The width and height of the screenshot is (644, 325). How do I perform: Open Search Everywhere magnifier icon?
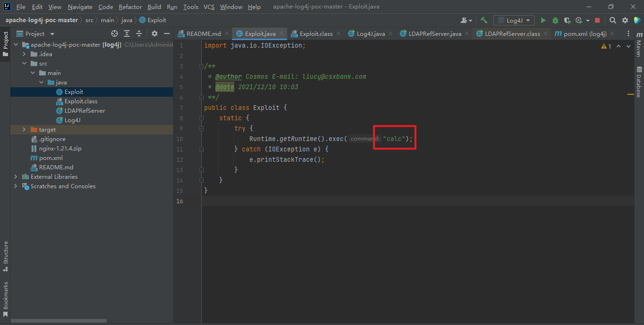pos(612,20)
